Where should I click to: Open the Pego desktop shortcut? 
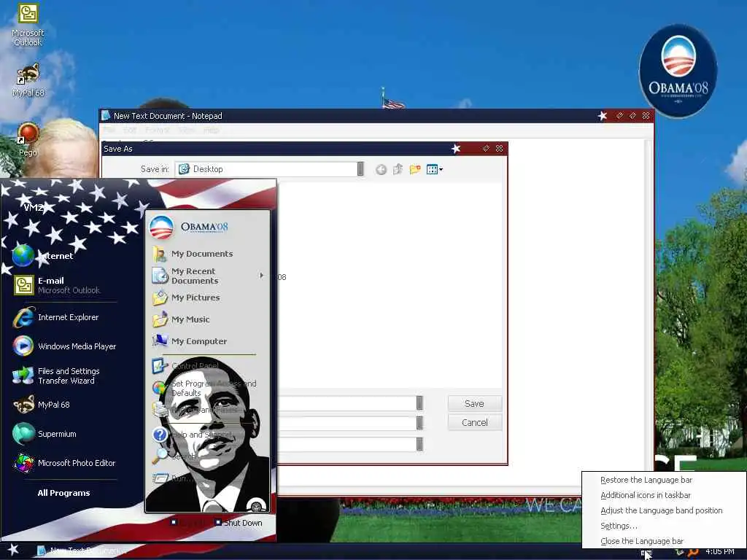click(28, 139)
